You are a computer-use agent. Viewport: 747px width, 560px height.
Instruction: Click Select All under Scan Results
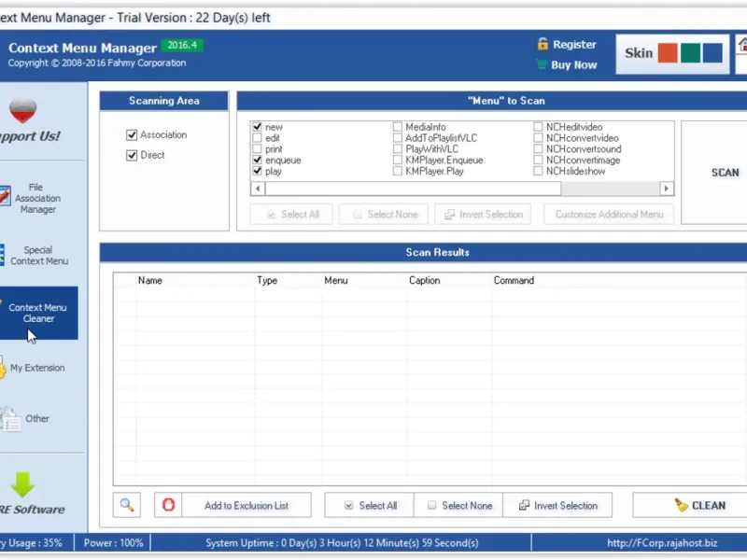pos(370,505)
